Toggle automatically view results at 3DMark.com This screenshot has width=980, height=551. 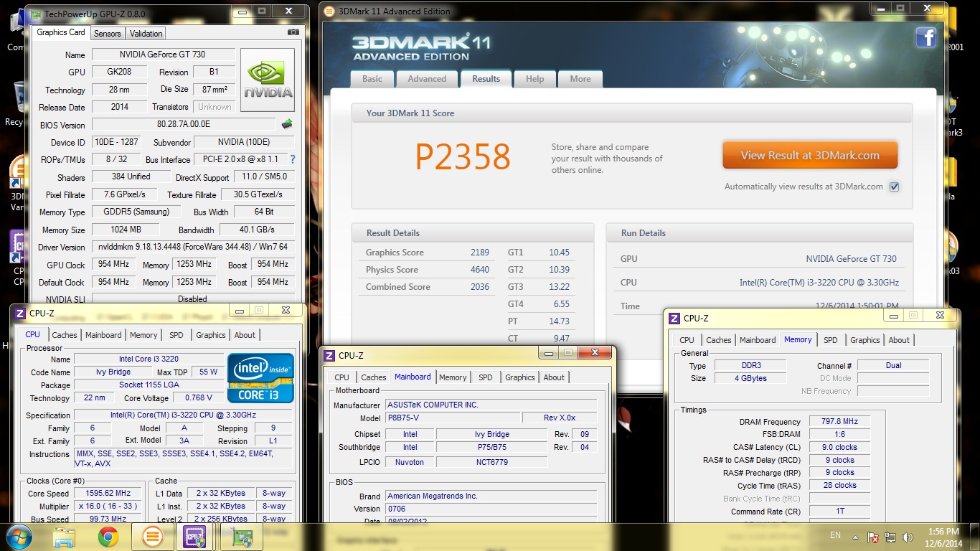(894, 187)
